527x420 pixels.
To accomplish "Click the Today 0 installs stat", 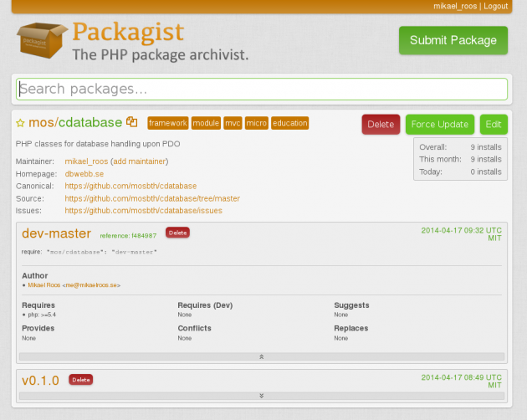I will [460, 172].
